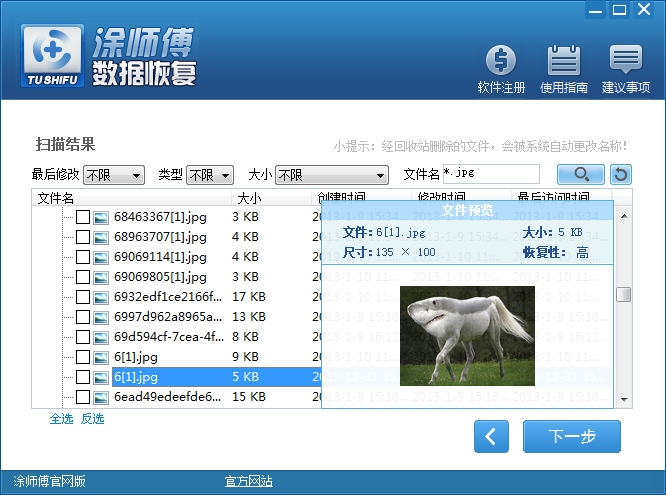Click the 13 KB size cell
This screenshot has width=666, height=495.
(x=248, y=317)
